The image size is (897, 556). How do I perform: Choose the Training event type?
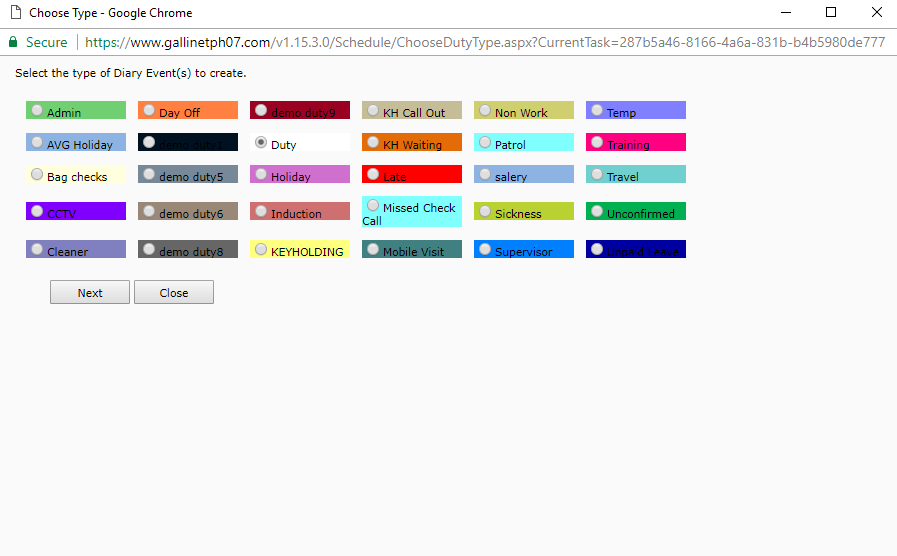pos(597,143)
